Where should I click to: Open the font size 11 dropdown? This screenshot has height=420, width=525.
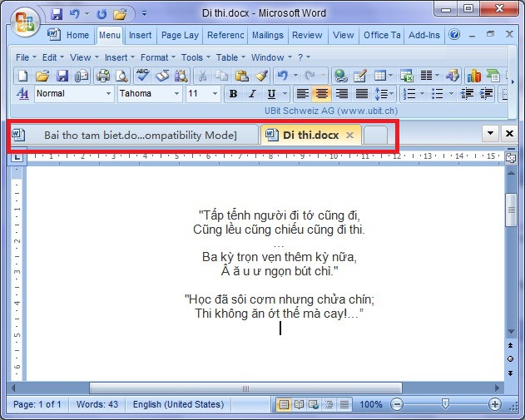[216, 94]
